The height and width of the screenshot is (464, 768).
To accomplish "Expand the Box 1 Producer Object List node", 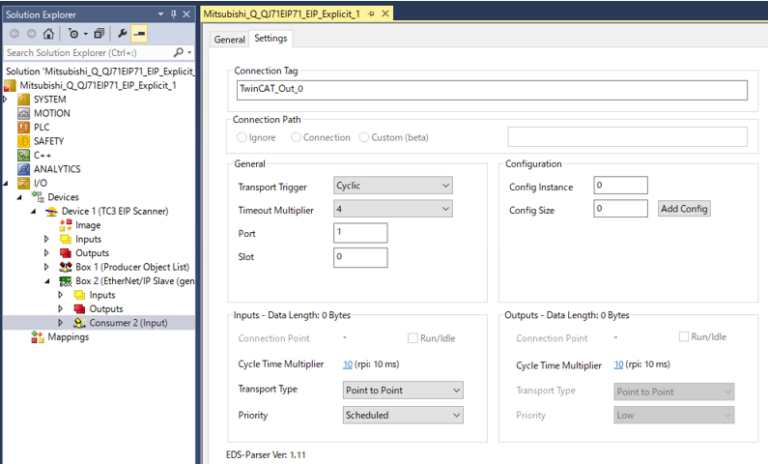I will 46,267.
